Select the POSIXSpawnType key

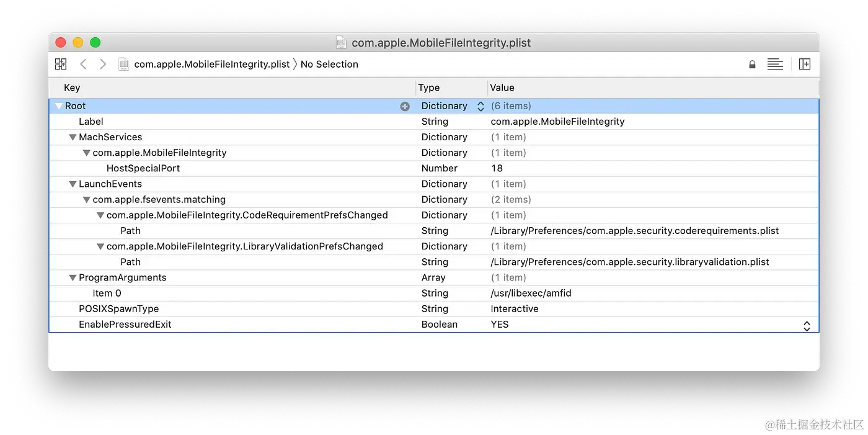119,309
